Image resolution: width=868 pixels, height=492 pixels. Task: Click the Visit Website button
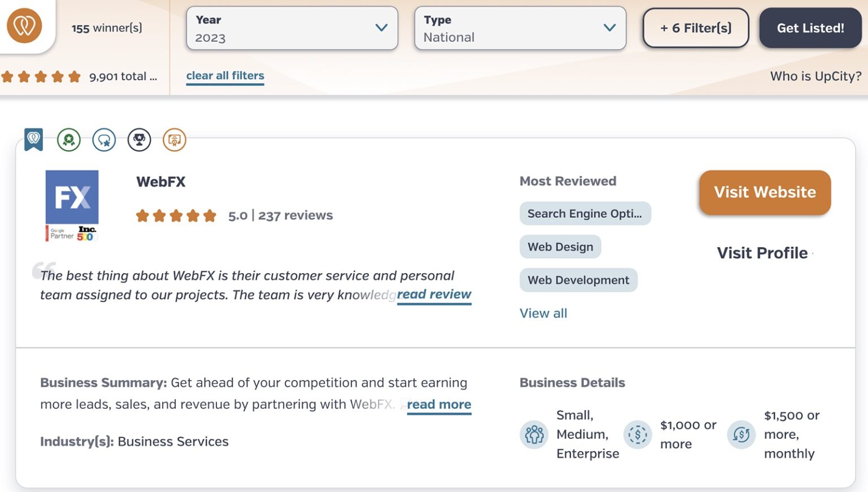pyautogui.click(x=765, y=192)
